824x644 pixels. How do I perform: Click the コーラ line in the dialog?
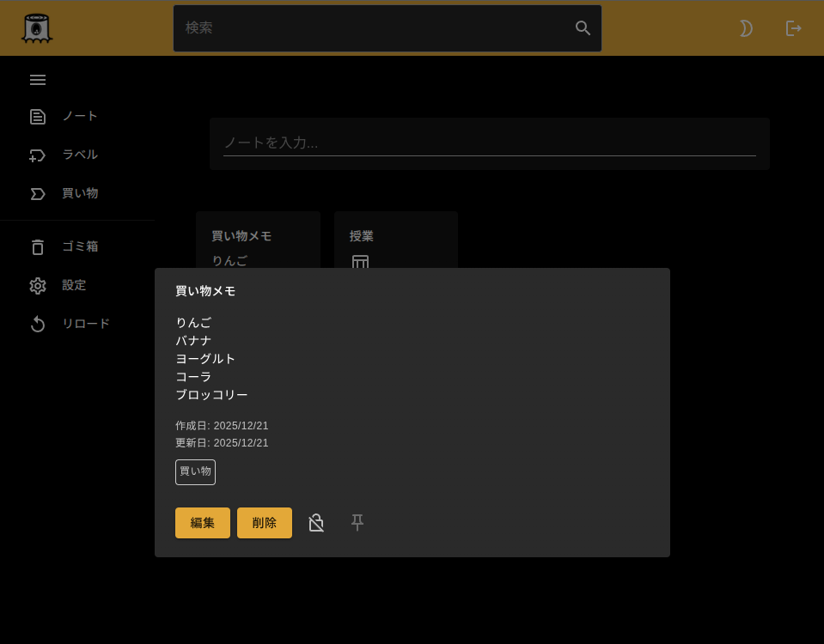click(x=193, y=377)
